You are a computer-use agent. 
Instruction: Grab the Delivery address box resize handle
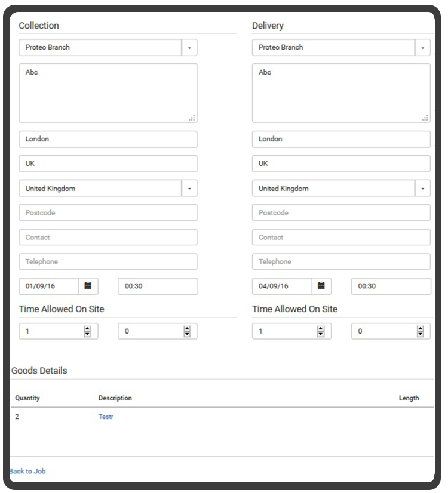click(x=425, y=118)
